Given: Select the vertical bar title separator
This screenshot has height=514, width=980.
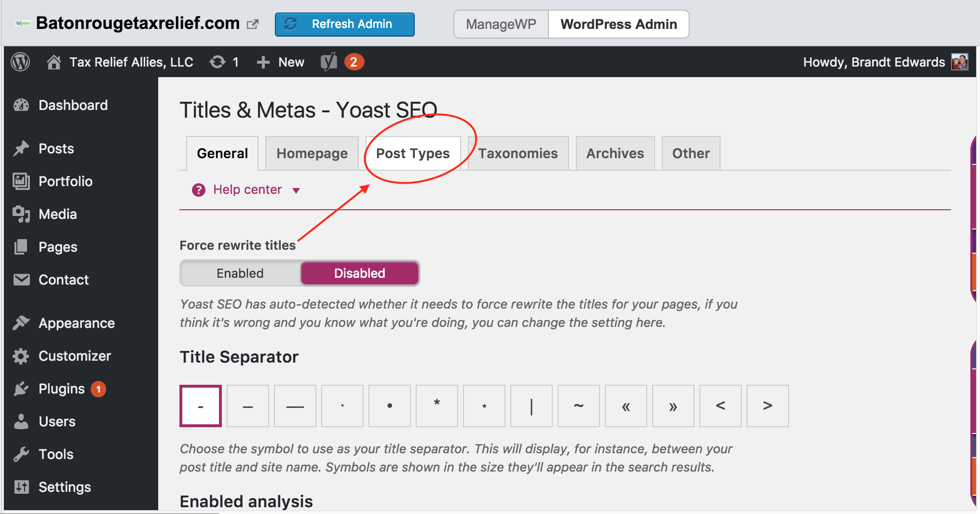Looking at the screenshot, I should [531, 406].
